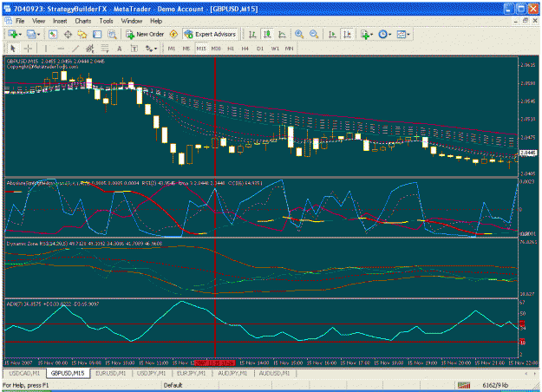Select the M15 timeframe button
The height and width of the screenshot is (392, 542).
[x=201, y=49]
